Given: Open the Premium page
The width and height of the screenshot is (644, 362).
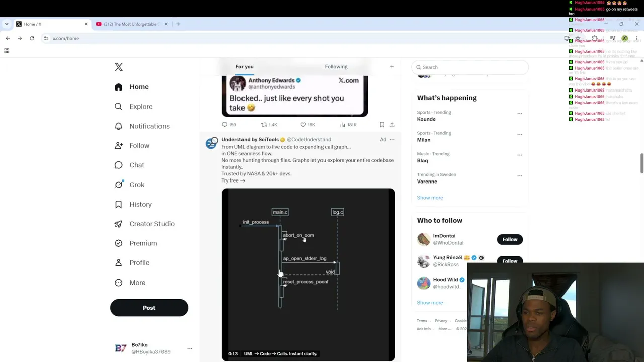Looking at the screenshot, I should (x=136, y=243).
